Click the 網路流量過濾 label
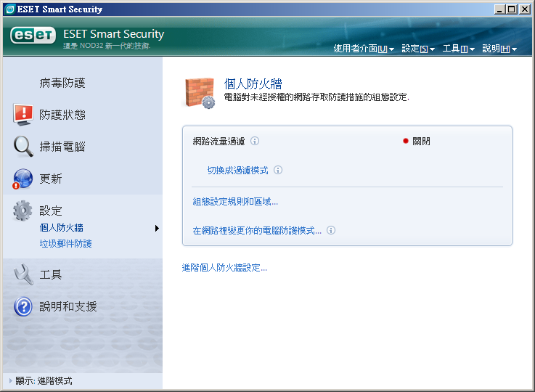Viewport: 535px width, 392px height. click(219, 142)
